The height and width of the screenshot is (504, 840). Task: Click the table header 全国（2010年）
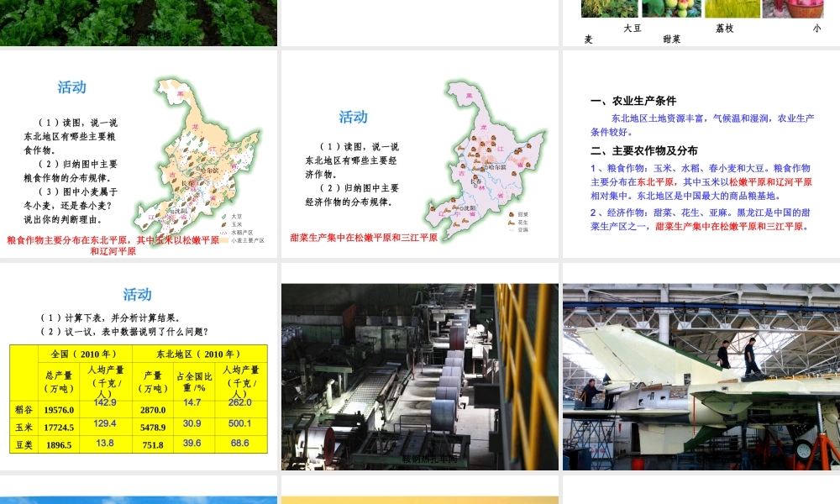(84, 354)
